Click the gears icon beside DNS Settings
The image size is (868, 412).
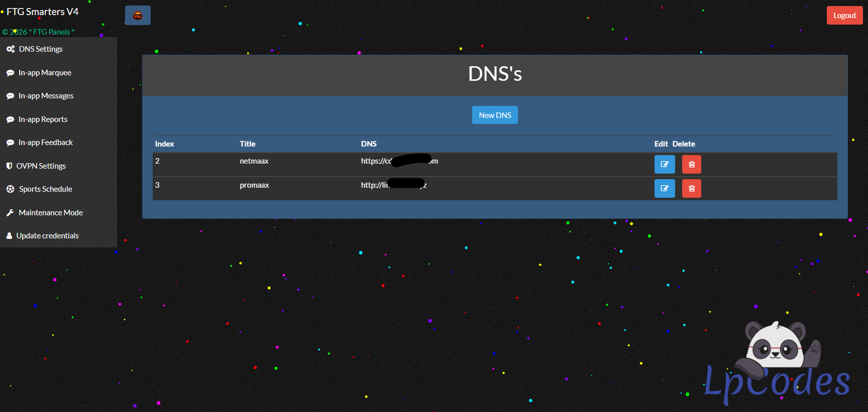coord(10,49)
